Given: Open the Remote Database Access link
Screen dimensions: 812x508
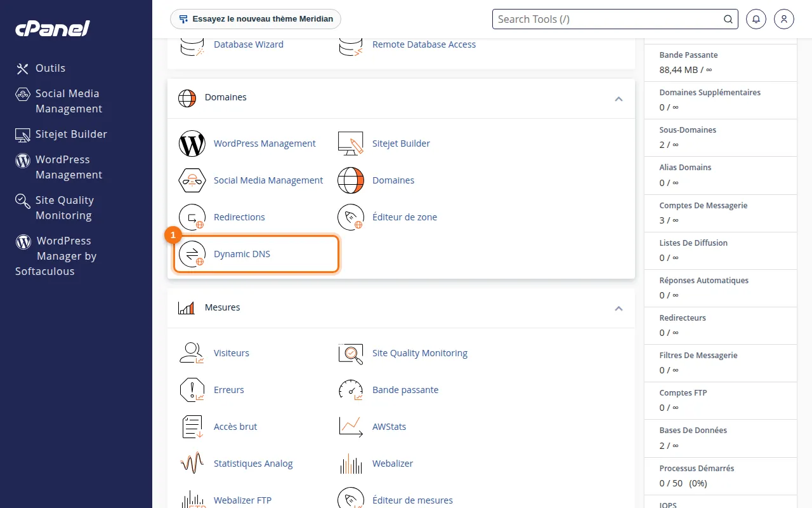Looking at the screenshot, I should [424, 44].
